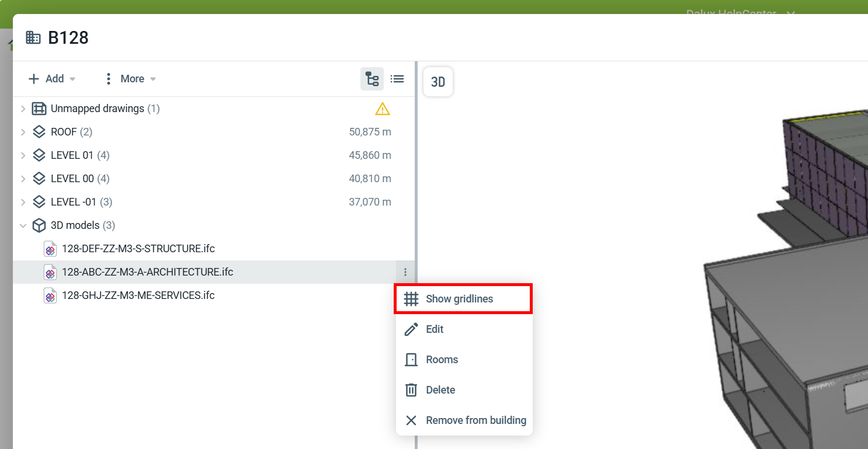Expand the Unmapped drawings node
The image size is (868, 449).
click(23, 109)
